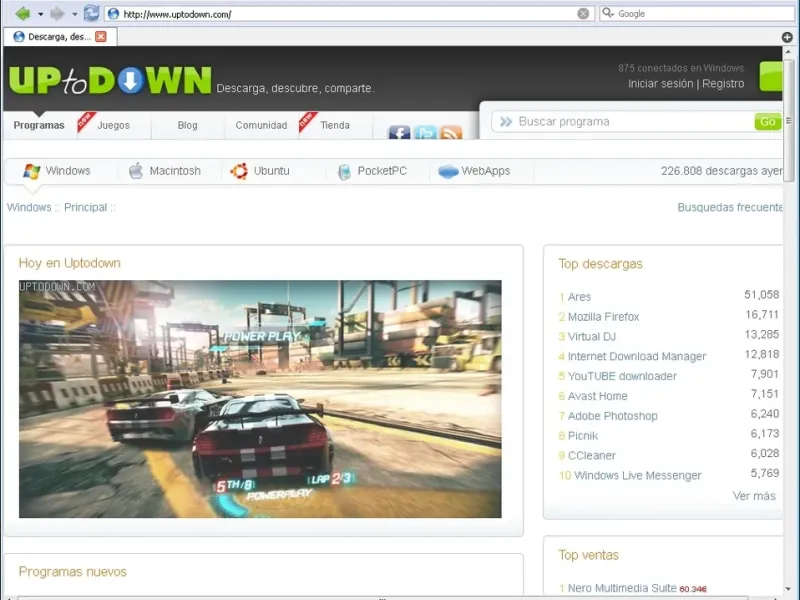Reload the page with the refresh icon
800x600 pixels.
[x=91, y=13]
